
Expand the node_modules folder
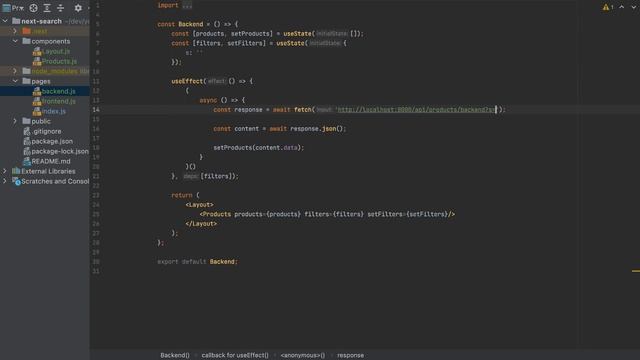tap(15, 71)
